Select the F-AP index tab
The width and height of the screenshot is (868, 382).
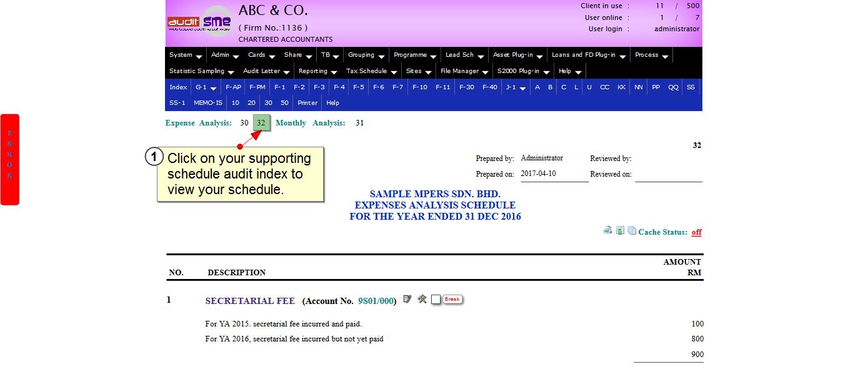tap(233, 87)
